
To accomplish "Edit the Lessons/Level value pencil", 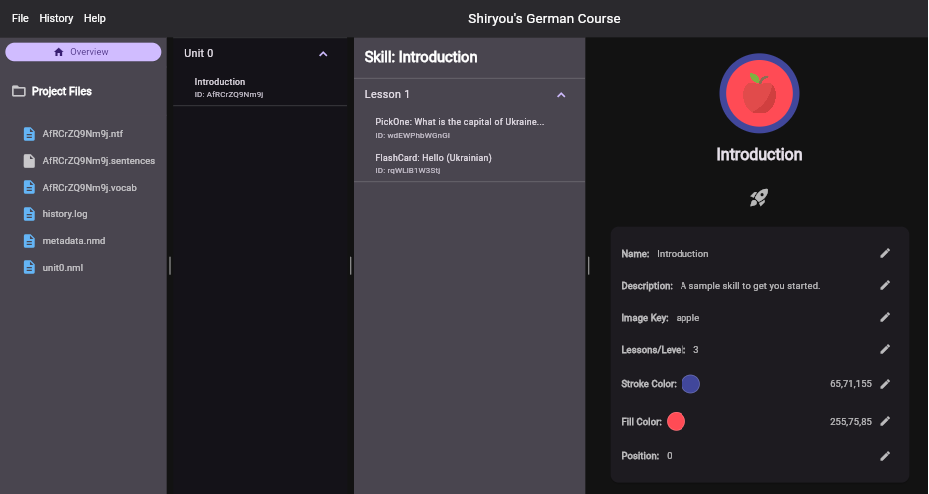I will pos(884,350).
